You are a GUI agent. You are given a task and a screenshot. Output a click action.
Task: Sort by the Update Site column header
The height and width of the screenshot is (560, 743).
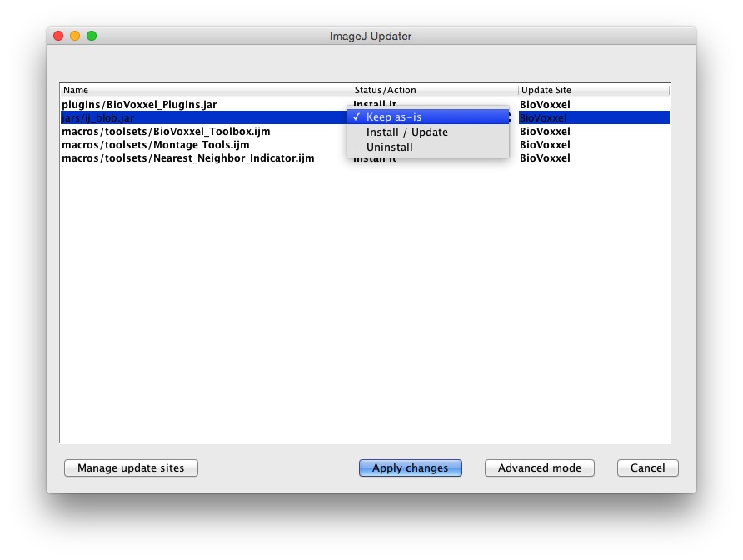click(x=593, y=90)
